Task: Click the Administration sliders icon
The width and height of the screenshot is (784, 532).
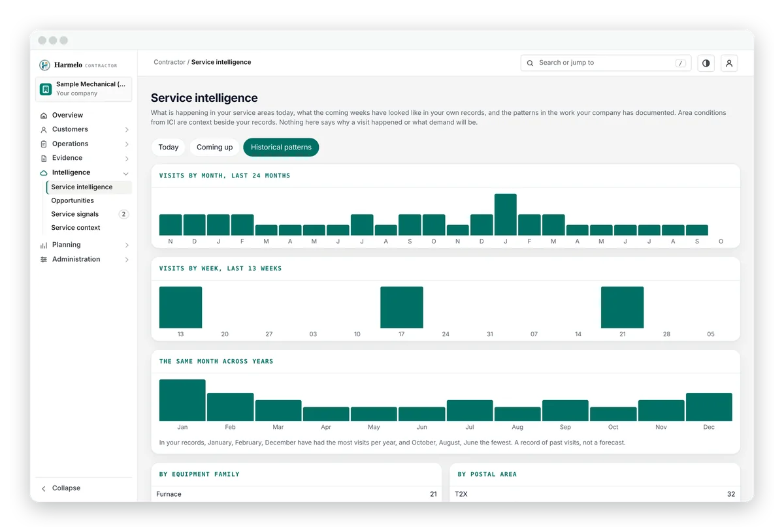Action: pos(44,260)
